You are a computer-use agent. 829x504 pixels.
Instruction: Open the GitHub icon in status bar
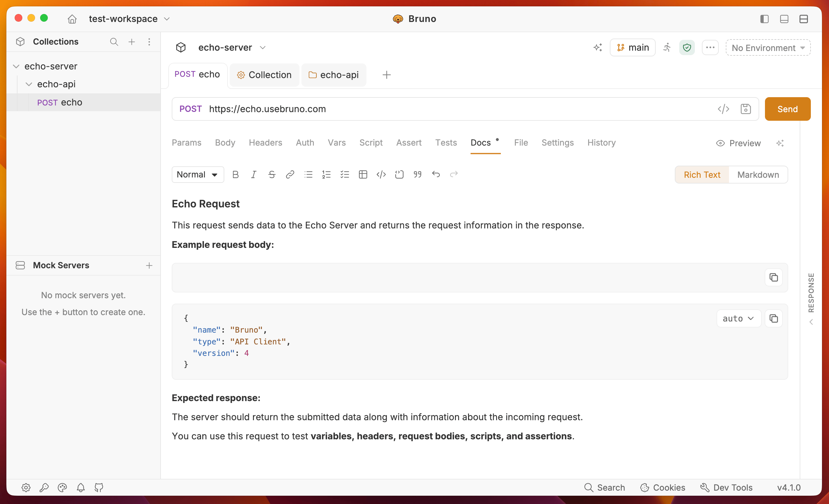(x=99, y=487)
